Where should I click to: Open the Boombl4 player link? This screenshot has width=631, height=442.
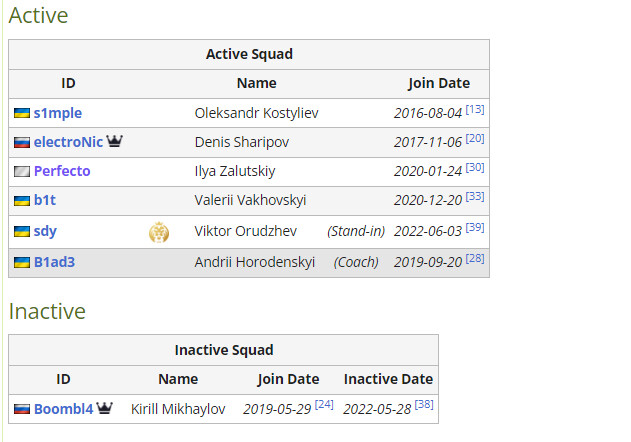point(63,409)
